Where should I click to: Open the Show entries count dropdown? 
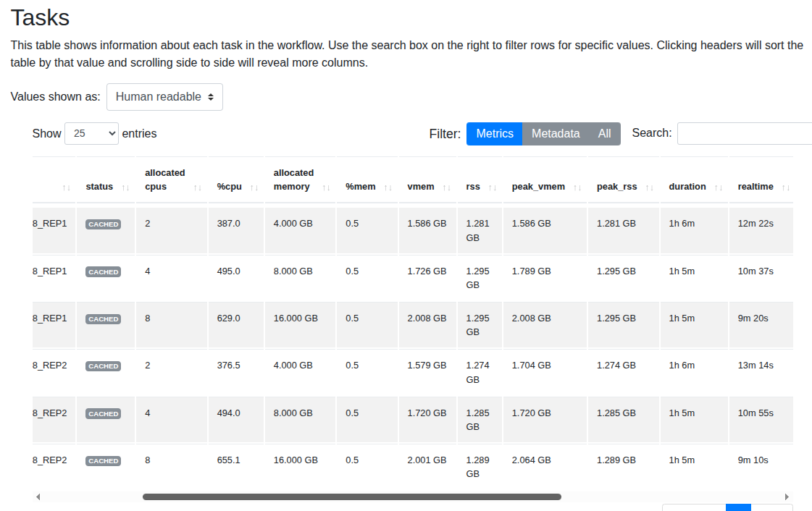pos(91,134)
